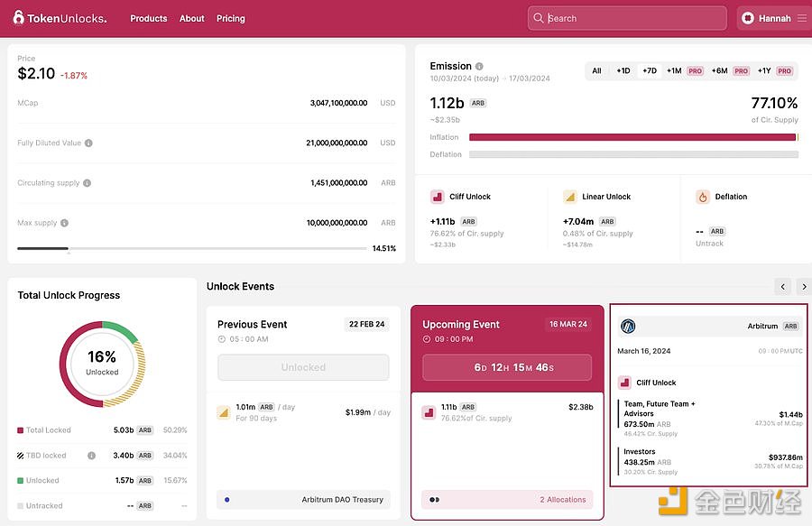Click the info icon next to TBD locked
The width and height of the screenshot is (812, 526).
(x=92, y=456)
